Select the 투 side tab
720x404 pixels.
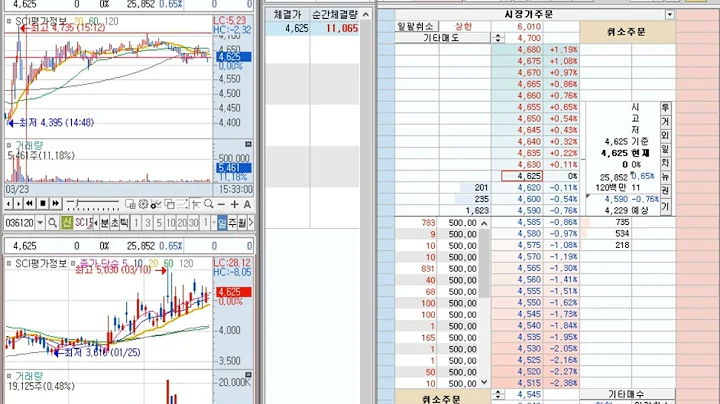click(665, 108)
